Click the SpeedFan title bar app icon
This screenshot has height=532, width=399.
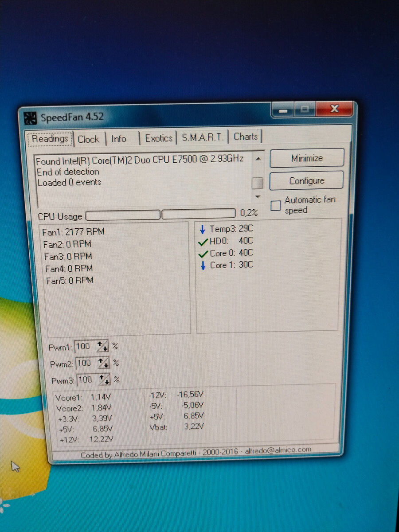(x=30, y=118)
